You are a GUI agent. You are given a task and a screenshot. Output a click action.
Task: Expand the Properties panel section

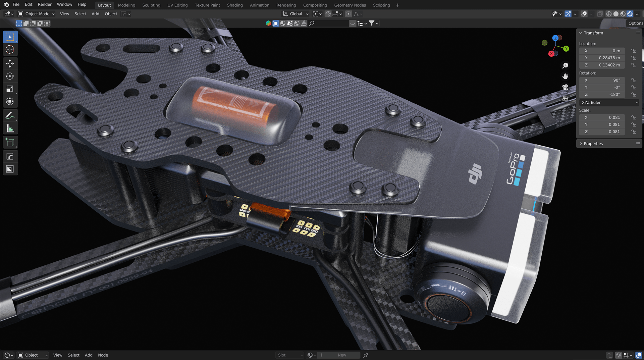pyautogui.click(x=593, y=144)
